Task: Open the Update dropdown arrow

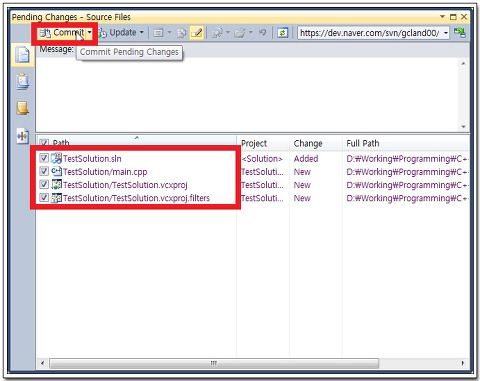Action: (142, 33)
